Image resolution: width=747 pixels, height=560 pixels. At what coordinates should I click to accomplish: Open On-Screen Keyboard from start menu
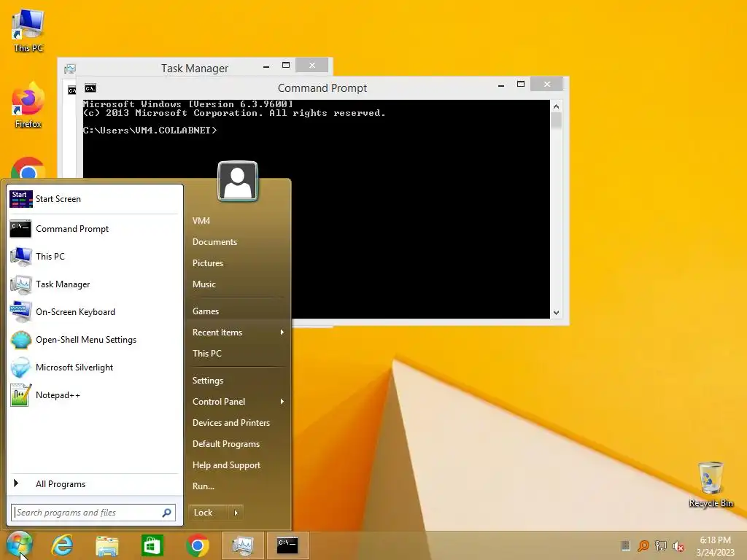[x=94, y=312]
